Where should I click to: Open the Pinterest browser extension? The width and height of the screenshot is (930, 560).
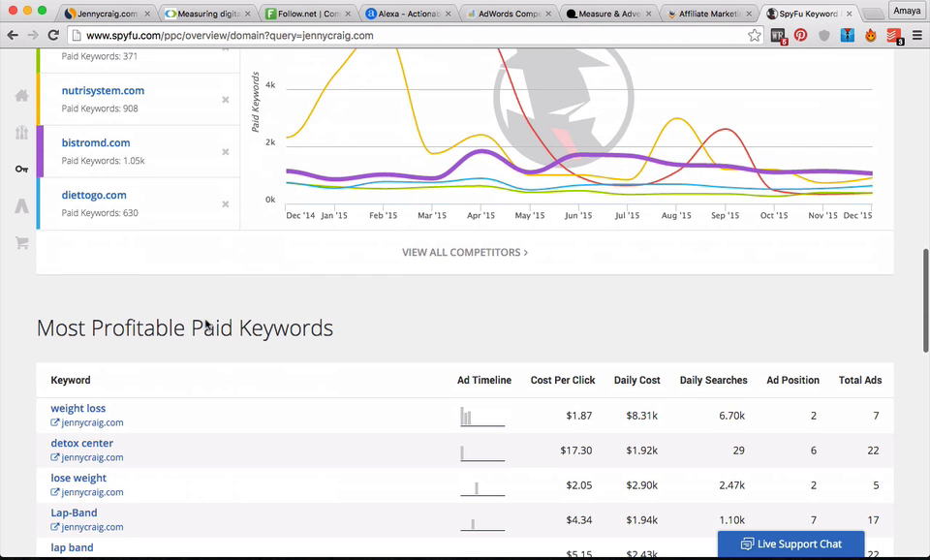click(801, 36)
